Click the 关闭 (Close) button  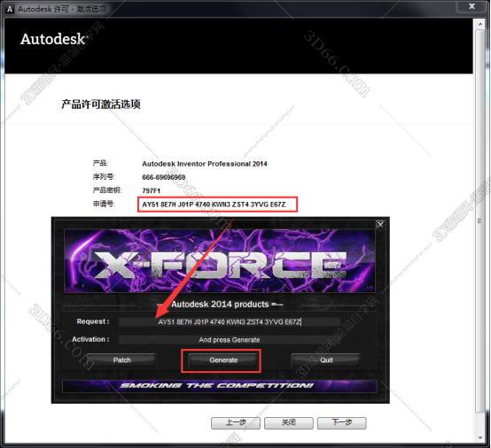click(288, 423)
